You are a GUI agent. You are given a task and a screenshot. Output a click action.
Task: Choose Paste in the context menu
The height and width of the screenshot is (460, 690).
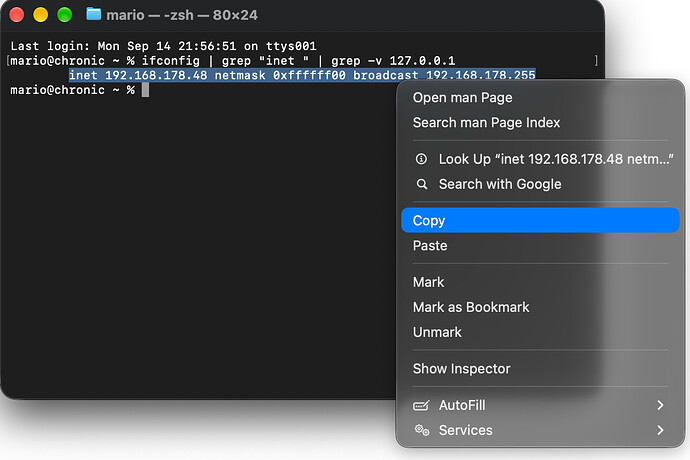point(540,245)
